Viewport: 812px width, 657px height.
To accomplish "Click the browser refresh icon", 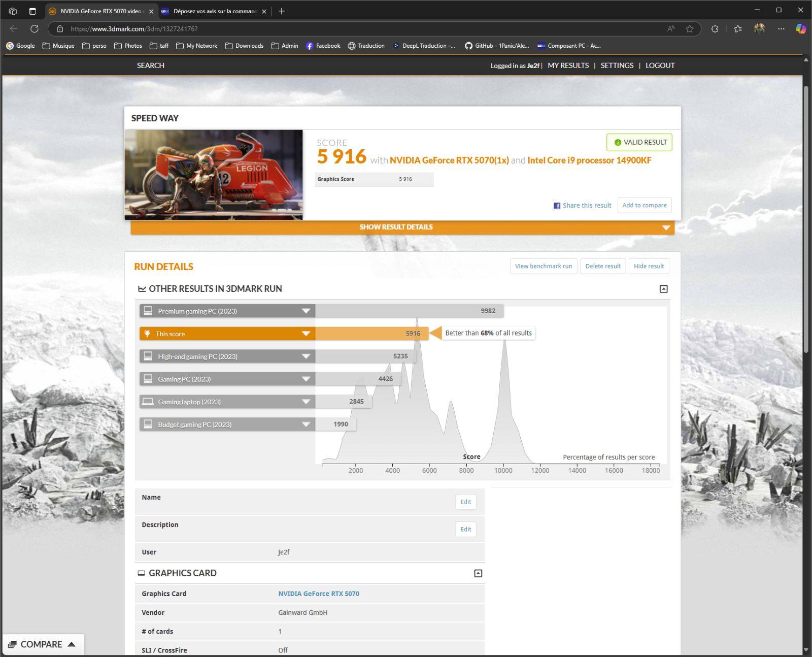I will tap(35, 29).
